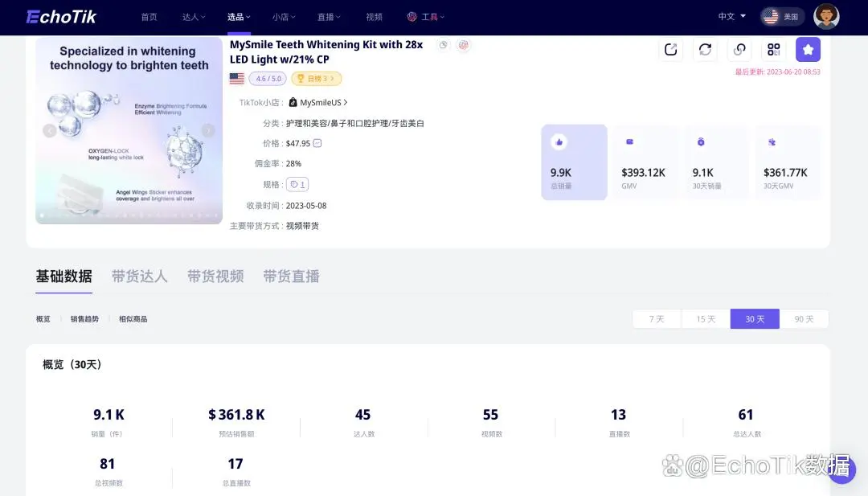
Task: Open the 美国 region selector
Action: click(782, 17)
